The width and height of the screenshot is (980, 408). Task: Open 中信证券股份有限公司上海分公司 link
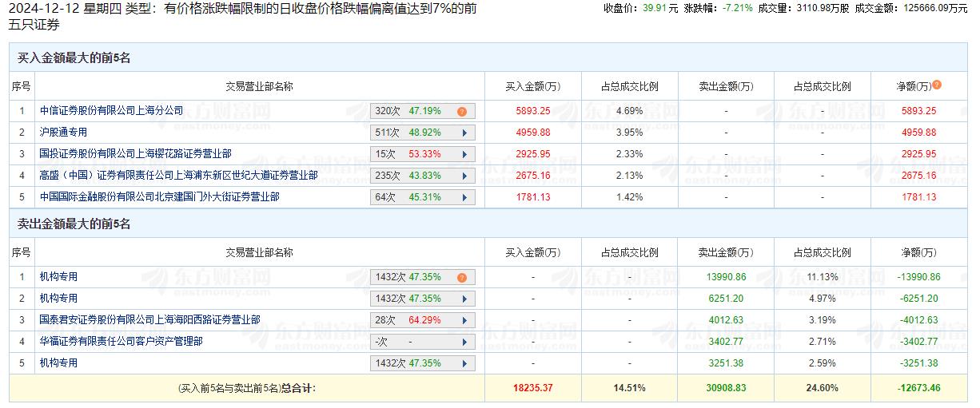pos(111,111)
